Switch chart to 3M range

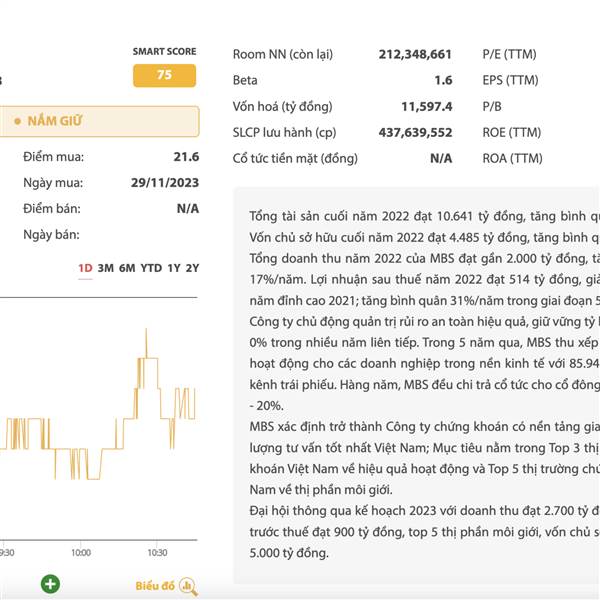point(106,268)
